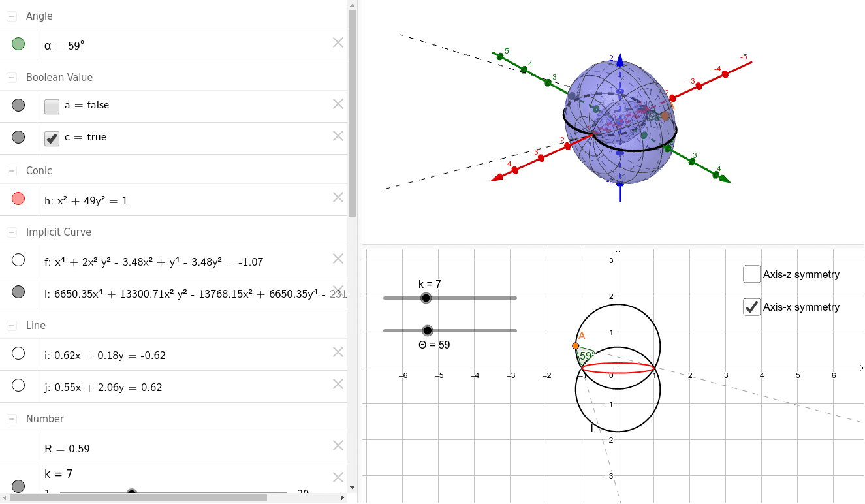Delete the a = false entry

pos(338,104)
